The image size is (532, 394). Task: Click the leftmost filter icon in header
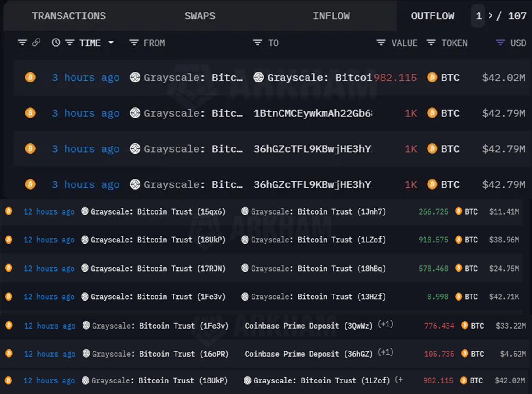(22, 43)
